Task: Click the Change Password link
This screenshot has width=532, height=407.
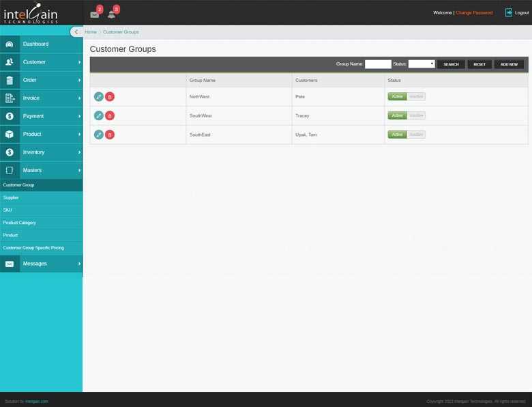Action: point(474,13)
